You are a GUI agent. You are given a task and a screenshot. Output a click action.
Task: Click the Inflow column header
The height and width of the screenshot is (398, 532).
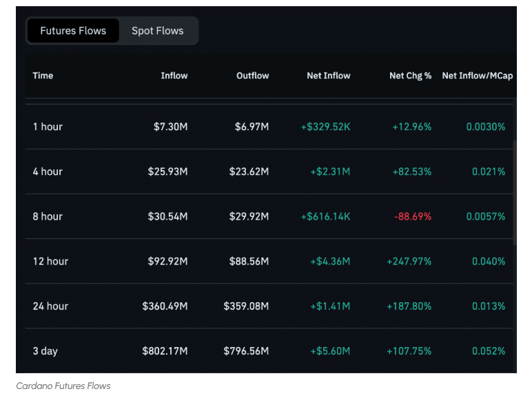pyautogui.click(x=174, y=76)
